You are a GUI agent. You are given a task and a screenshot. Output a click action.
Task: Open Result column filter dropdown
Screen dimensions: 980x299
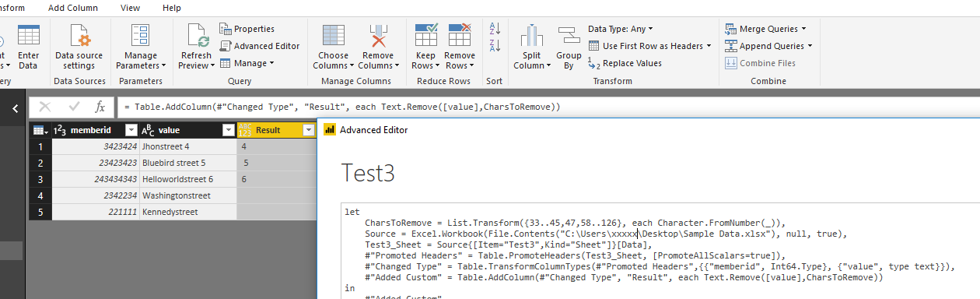point(309,130)
